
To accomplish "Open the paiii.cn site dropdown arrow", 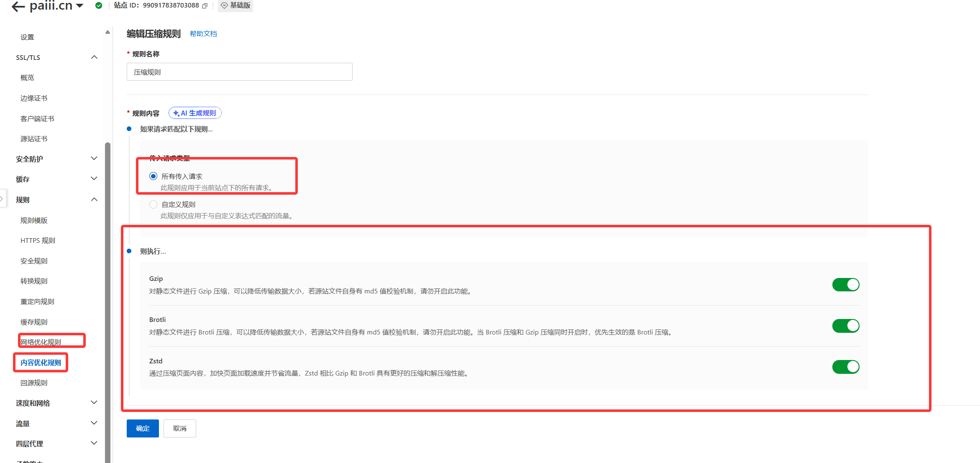I will coord(79,6).
